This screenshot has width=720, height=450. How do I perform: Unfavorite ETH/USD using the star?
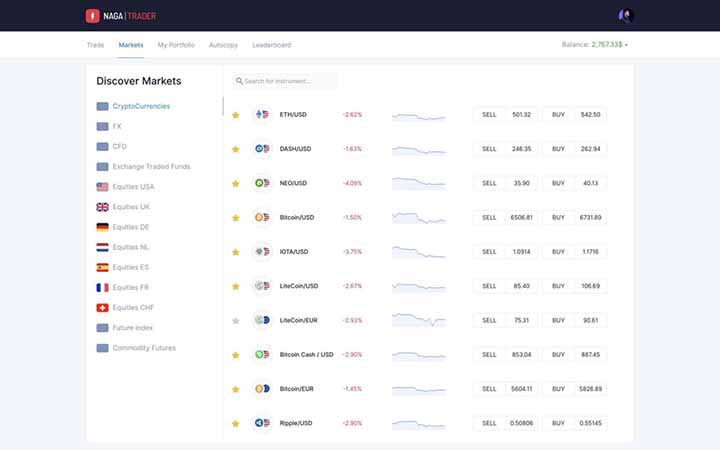[x=236, y=115]
